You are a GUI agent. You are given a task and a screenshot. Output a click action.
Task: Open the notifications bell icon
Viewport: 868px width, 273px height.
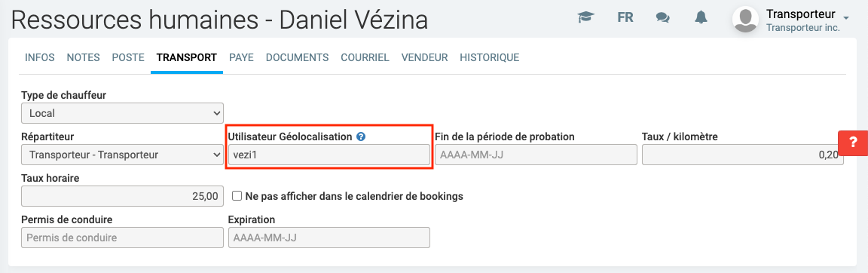[x=701, y=17]
